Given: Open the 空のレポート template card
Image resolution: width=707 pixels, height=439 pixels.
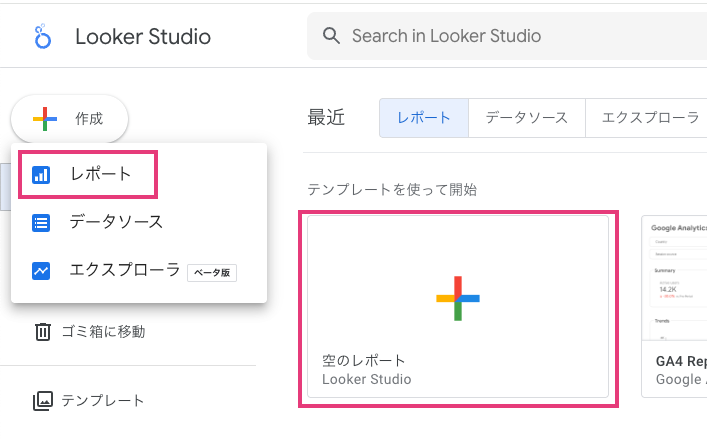Looking at the screenshot, I should tap(458, 306).
